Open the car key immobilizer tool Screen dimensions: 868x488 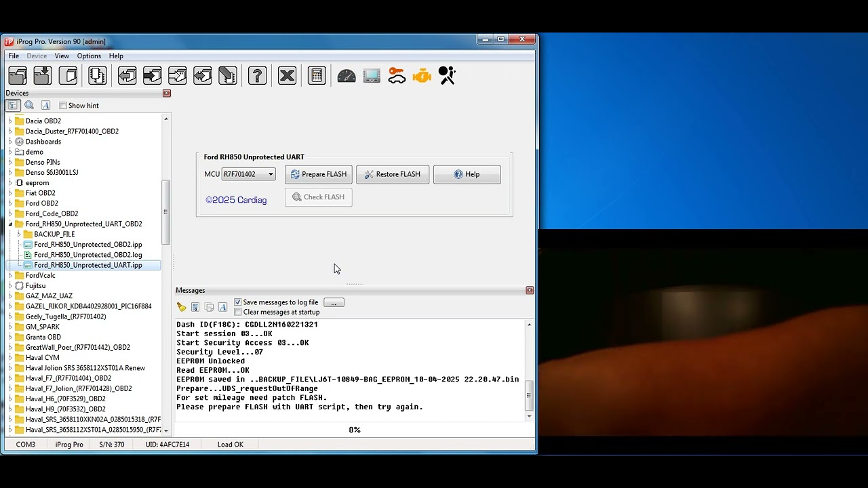[x=397, y=75]
